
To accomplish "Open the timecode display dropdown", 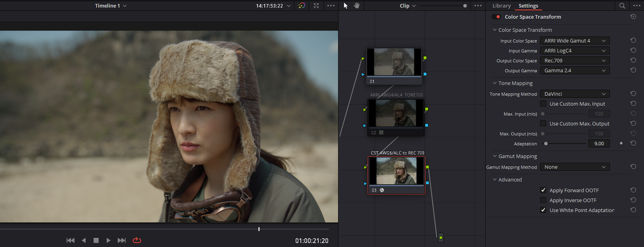I will coord(273,6).
